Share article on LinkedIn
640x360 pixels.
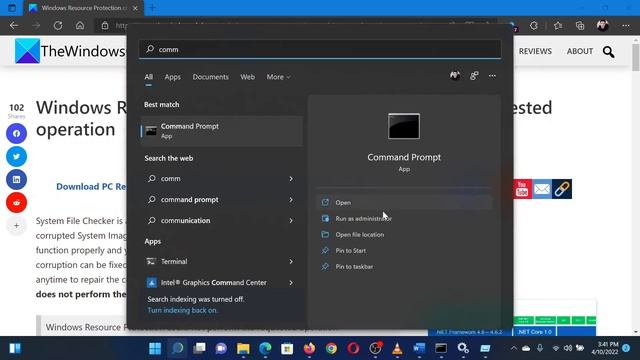pyautogui.click(x=16, y=180)
